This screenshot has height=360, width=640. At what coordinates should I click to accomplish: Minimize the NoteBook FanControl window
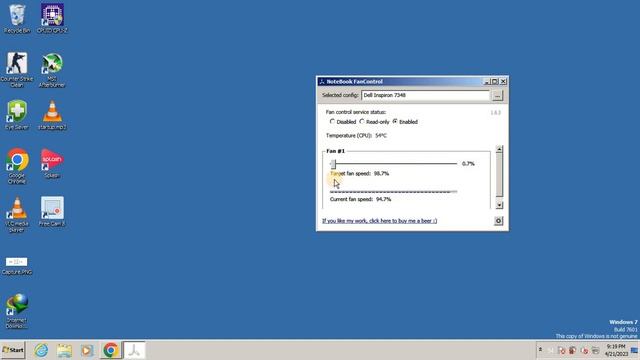487,82
